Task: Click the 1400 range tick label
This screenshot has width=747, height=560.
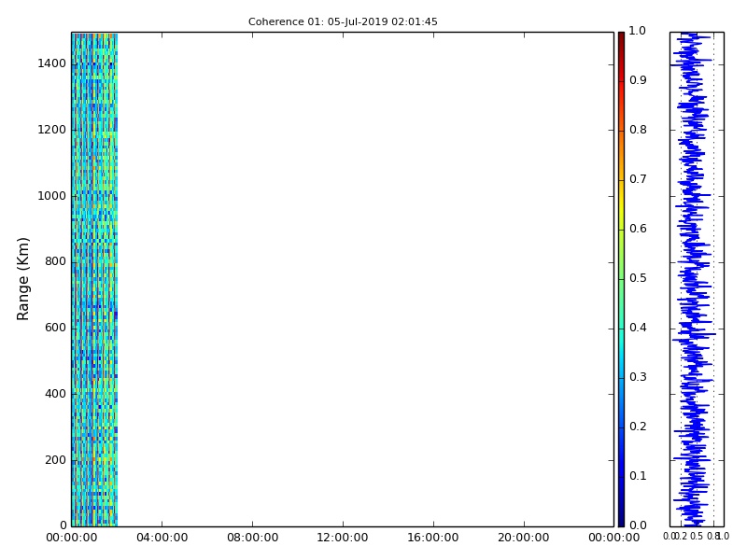Action: 52,63
